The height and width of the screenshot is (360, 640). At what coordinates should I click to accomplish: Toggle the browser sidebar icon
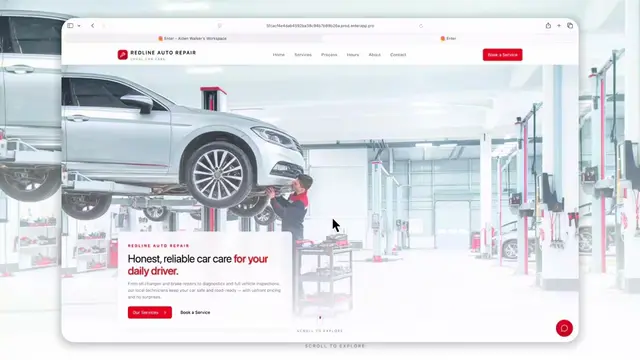click(70, 26)
